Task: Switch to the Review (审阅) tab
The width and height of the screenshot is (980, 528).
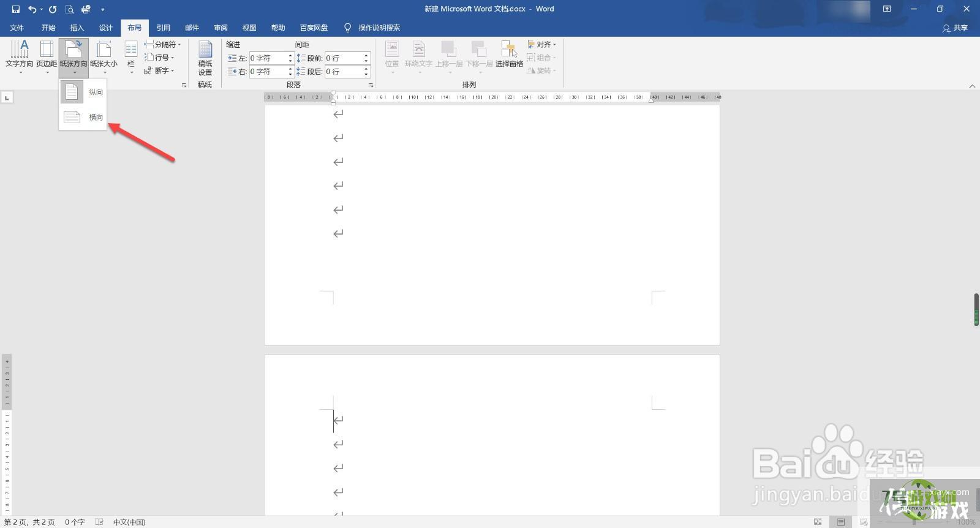Action: tap(221, 28)
